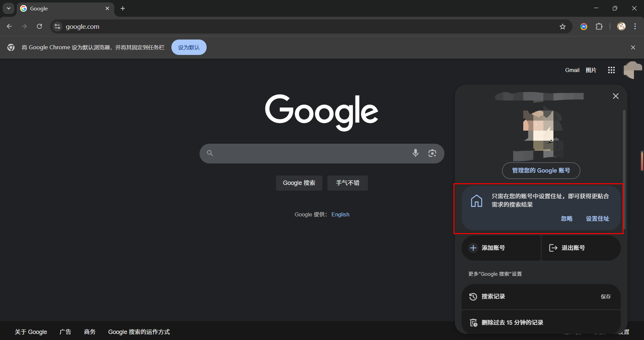Viewport: 644px width, 340px height.
Task: Open the Chrome three-dot menu
Action: [635, 26]
